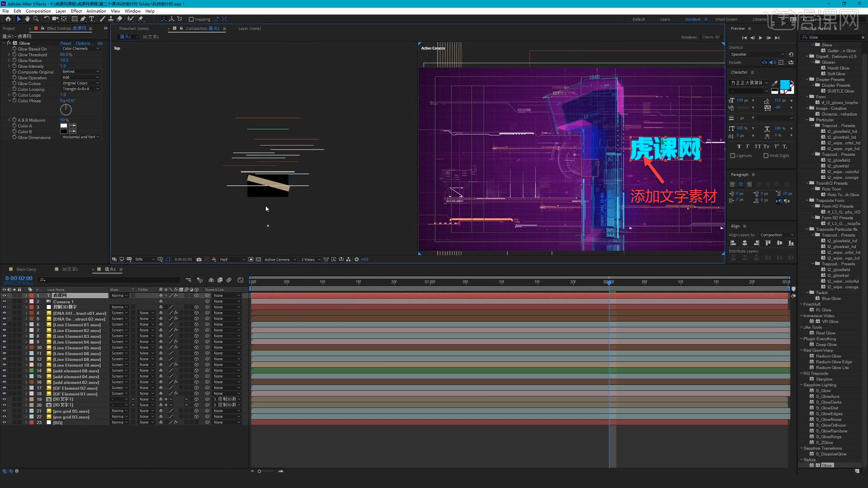The image size is (868, 488).
Task: Switch to the Project panel tab
Action: pyautogui.click(x=9, y=28)
